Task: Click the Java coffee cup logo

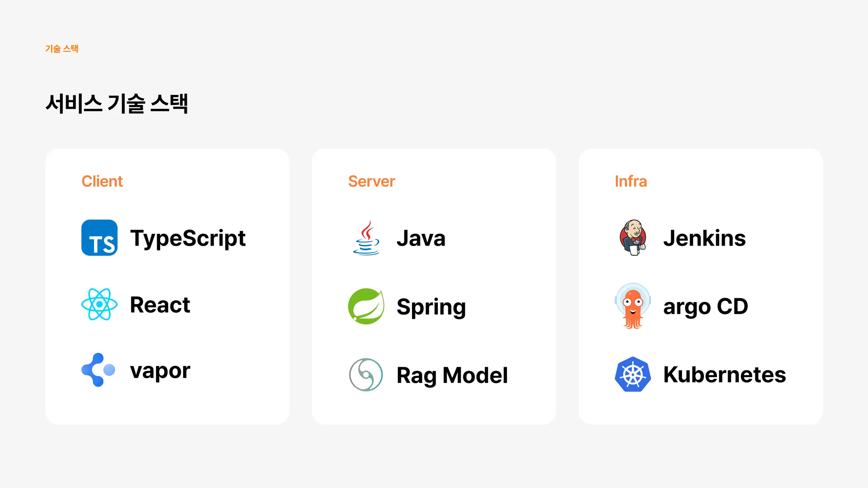Action: [367, 238]
